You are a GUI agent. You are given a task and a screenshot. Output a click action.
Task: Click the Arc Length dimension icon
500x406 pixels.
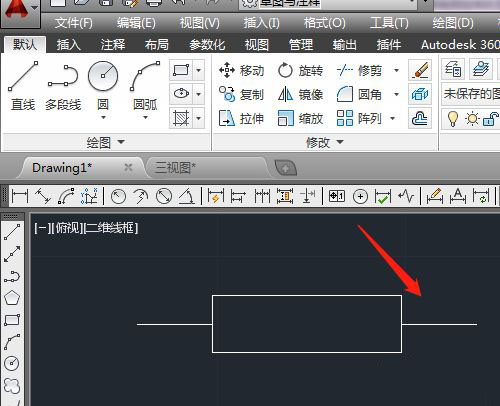click(x=66, y=196)
